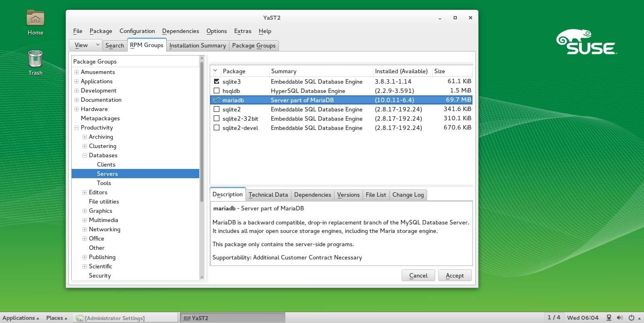Open the Dependencies menu
The height and width of the screenshot is (323, 644).
[180, 31]
